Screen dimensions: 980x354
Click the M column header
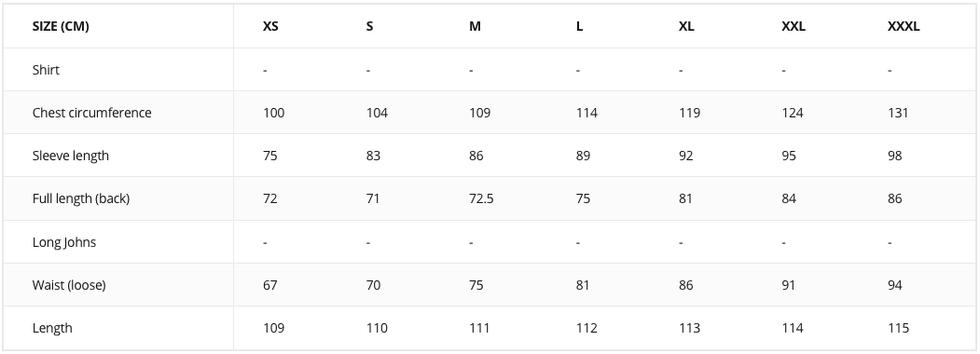pos(475,26)
